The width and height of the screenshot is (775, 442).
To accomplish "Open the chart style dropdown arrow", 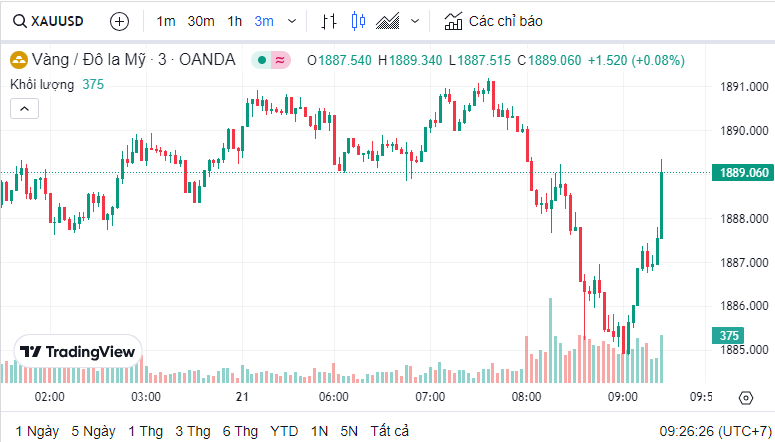I will [415, 21].
